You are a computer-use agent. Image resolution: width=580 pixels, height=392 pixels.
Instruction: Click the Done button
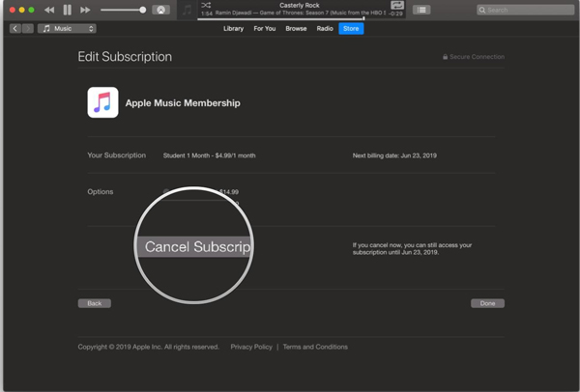click(487, 303)
